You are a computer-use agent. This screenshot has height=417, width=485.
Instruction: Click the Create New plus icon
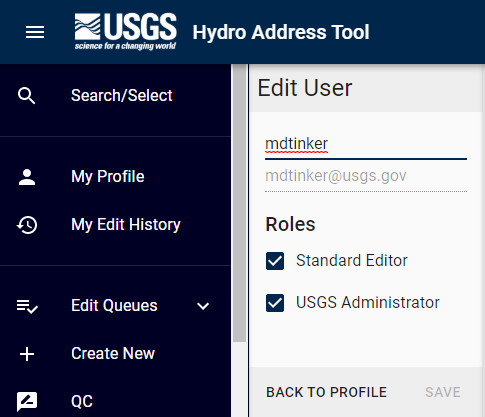27,354
